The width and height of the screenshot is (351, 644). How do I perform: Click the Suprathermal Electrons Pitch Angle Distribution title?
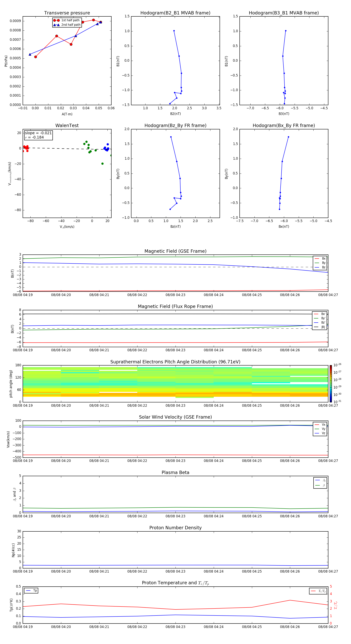point(175,362)
